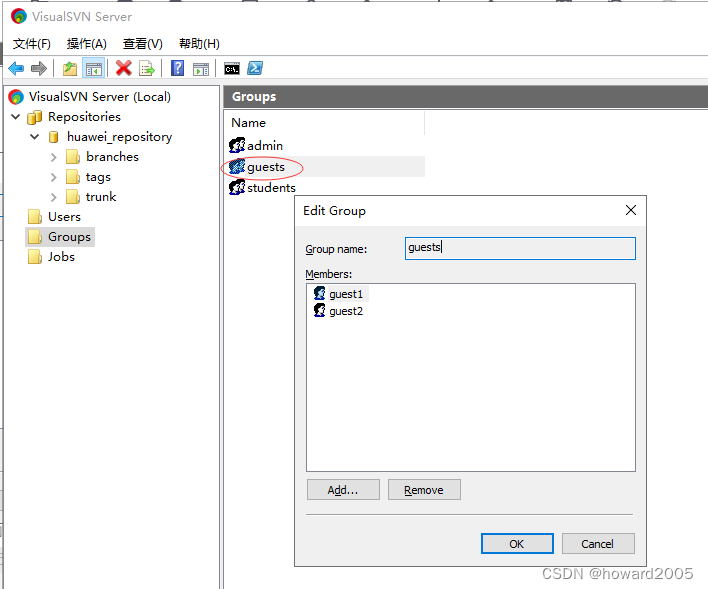This screenshot has height=589, width=708.
Task: Select member guest1 in the list
Action: tap(346, 294)
